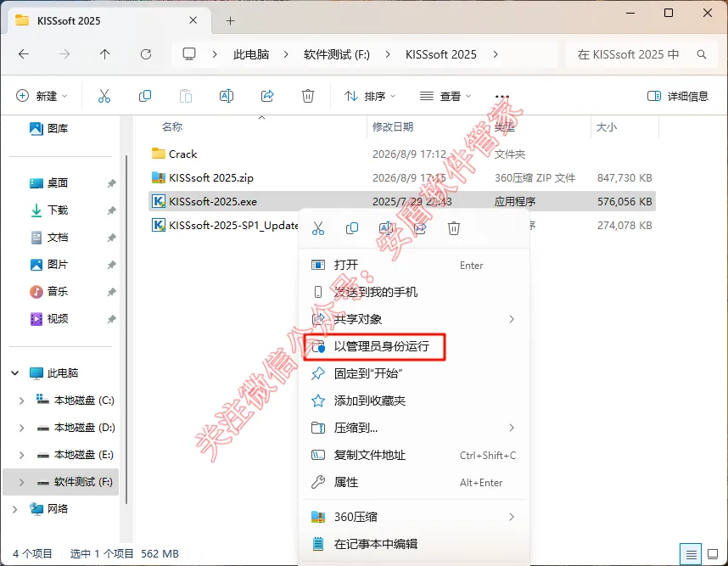Open the more options ellipsis menu
Viewport: 728px width, 566px height.
click(x=502, y=96)
